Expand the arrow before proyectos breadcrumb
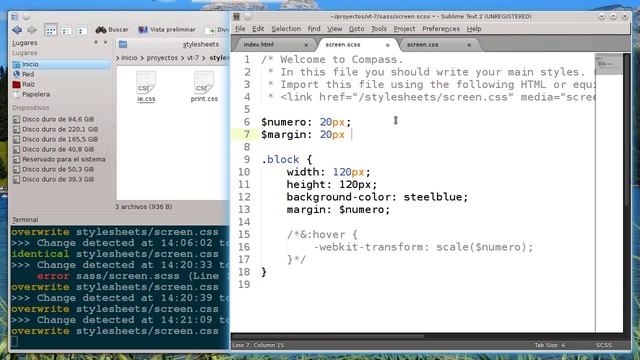Screen dimensions: 640x360 (143, 58)
